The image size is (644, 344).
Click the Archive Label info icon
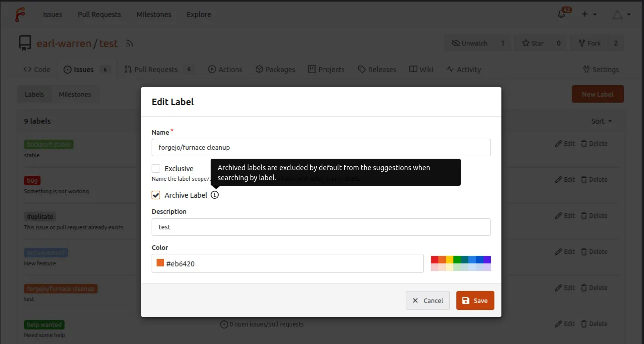[215, 195]
